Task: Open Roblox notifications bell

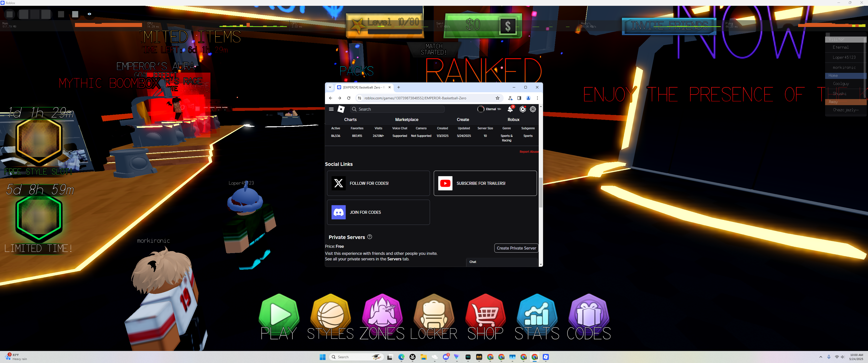Action: [510, 109]
